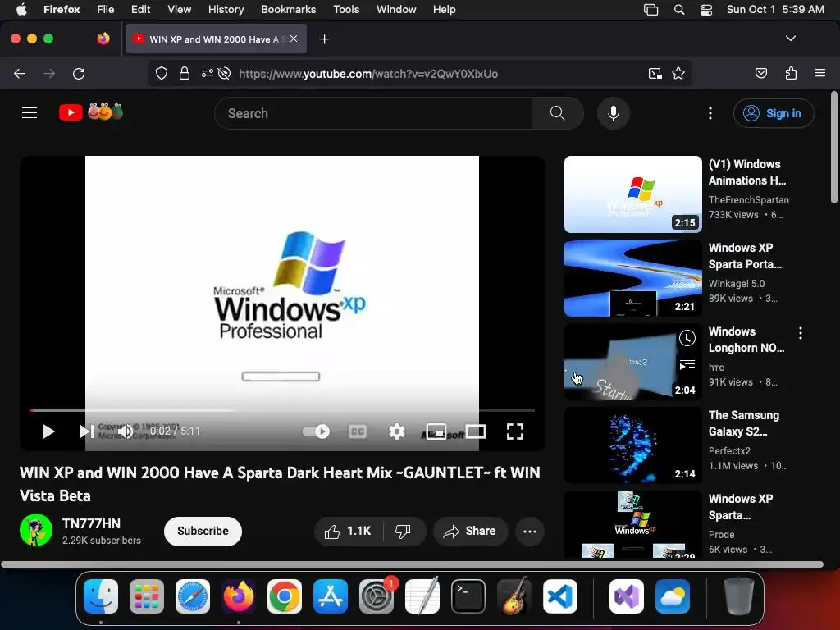Open Windows Longhorn video options menu

point(801,333)
